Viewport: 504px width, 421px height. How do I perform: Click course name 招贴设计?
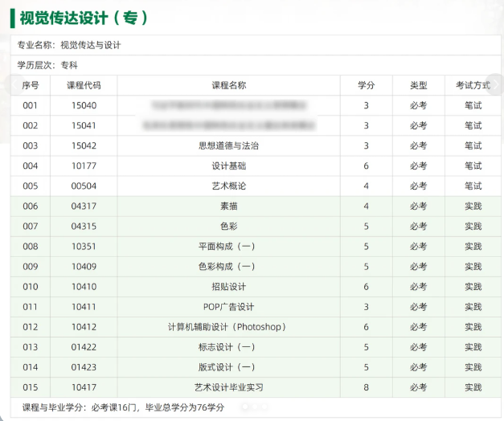point(229,287)
